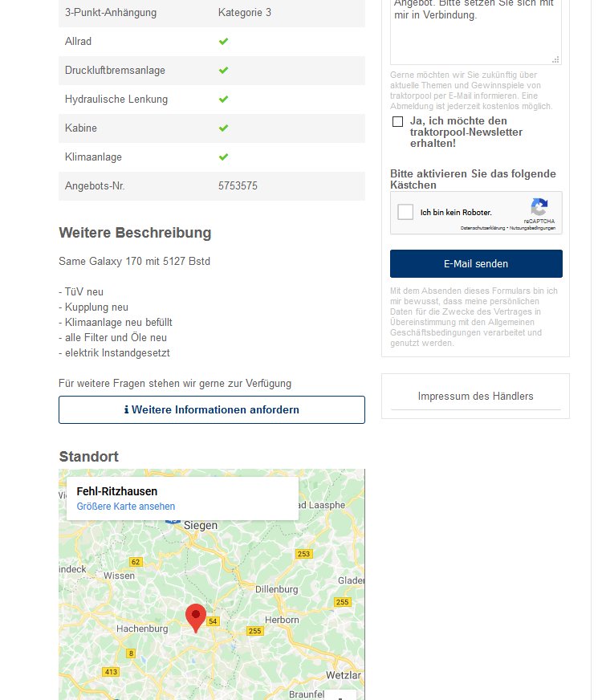Click the text area resize handle
This screenshot has height=700, width=602.
click(x=555, y=59)
